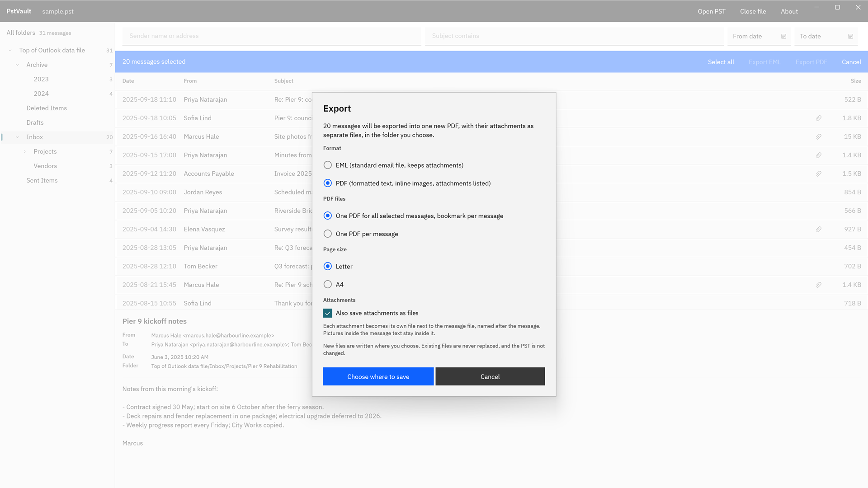Click attachment icon on Elena Vasquez row
Image resolution: width=868 pixels, height=488 pixels.
(x=819, y=229)
